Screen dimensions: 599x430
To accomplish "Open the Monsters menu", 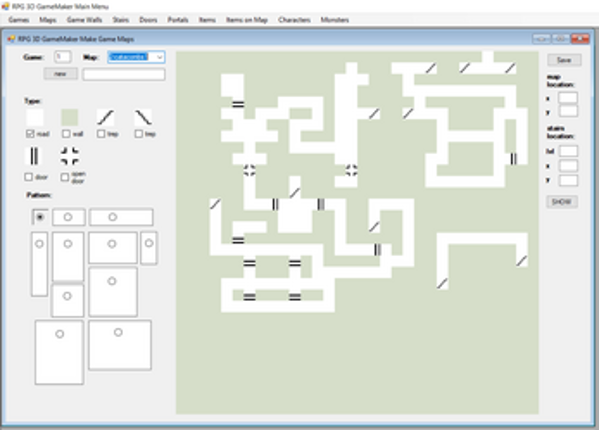I will pos(335,20).
